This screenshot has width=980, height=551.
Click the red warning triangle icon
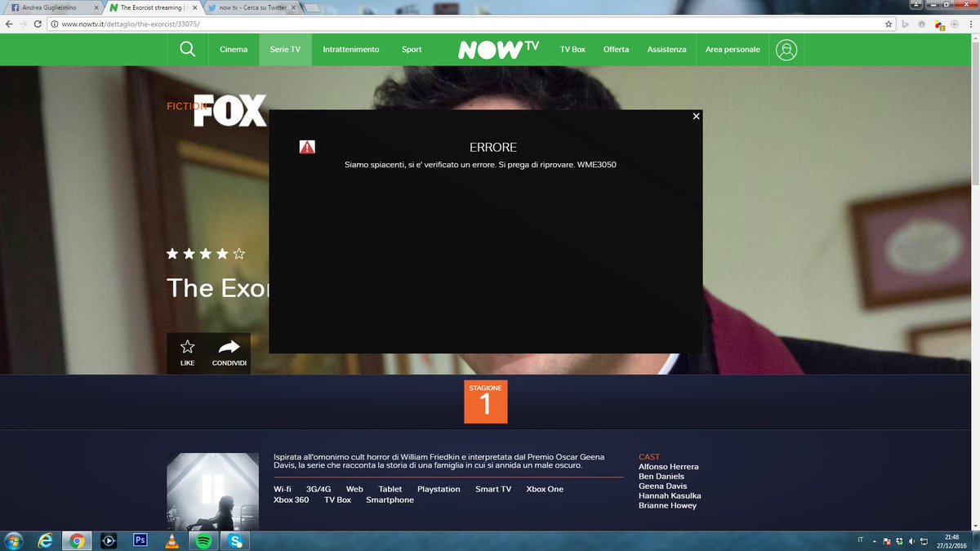307,147
